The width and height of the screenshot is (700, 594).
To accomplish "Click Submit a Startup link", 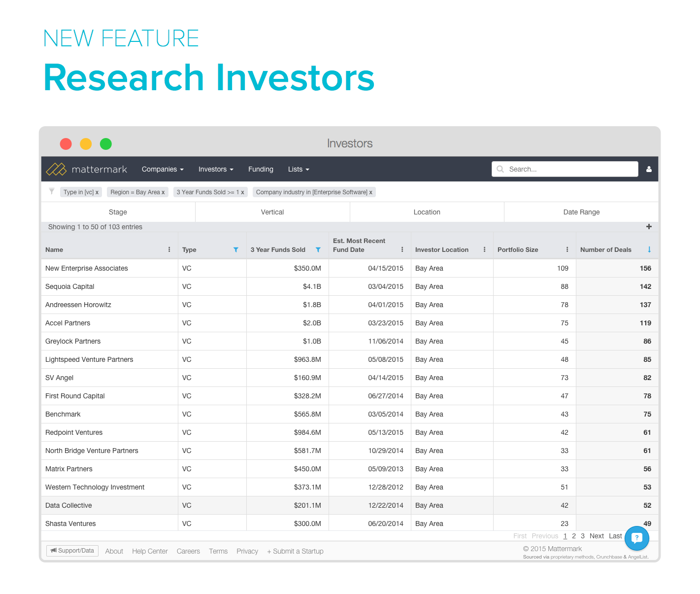I will 295,551.
